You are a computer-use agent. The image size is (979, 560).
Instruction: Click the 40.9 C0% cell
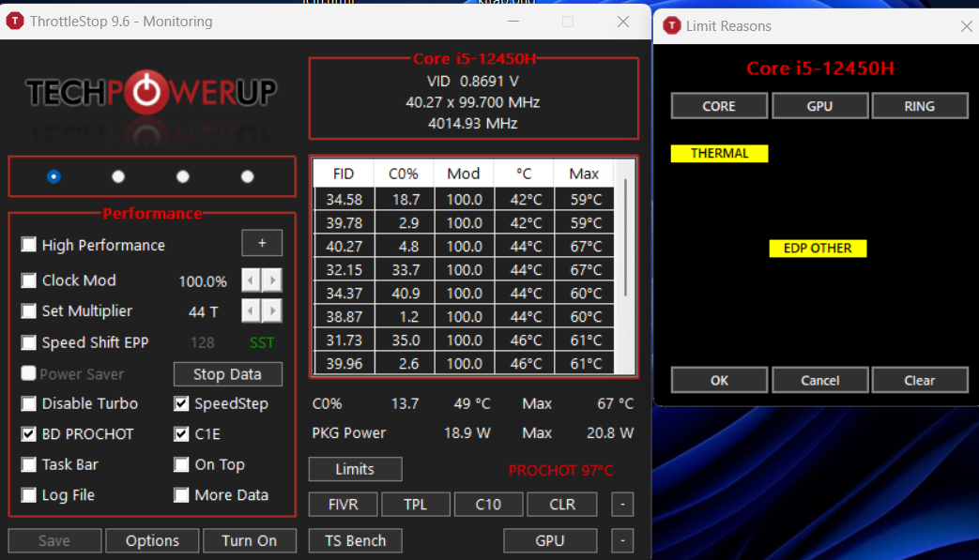coord(404,293)
